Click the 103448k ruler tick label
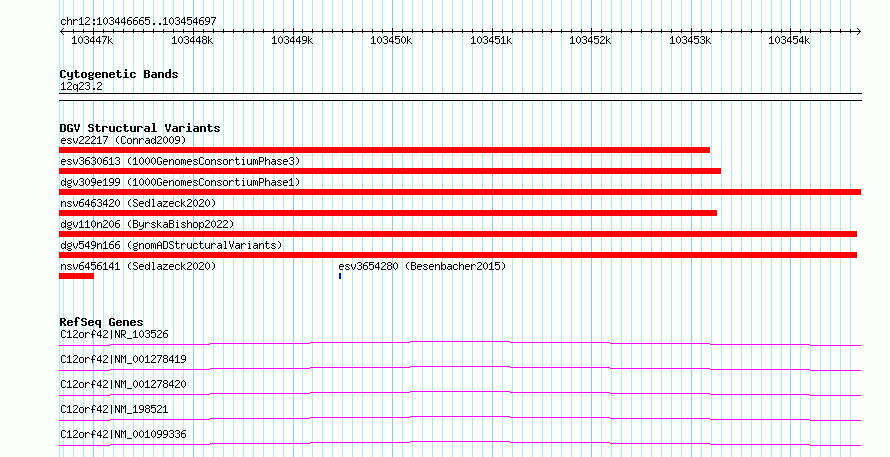The height and width of the screenshot is (457, 890). pyautogui.click(x=192, y=41)
